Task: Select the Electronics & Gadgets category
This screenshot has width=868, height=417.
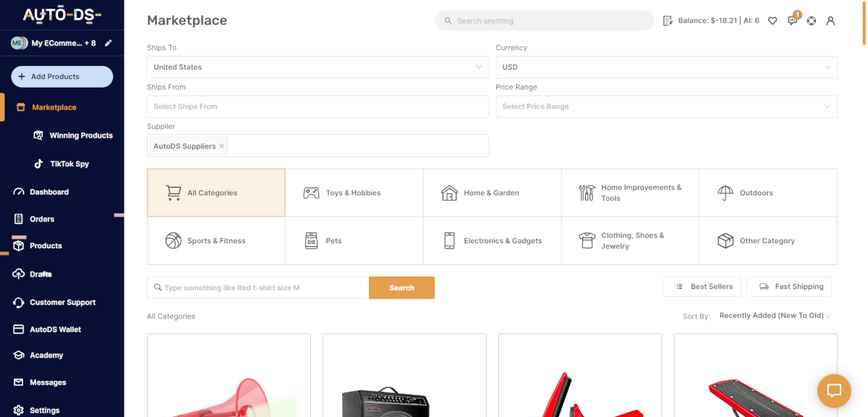Action: (493, 241)
